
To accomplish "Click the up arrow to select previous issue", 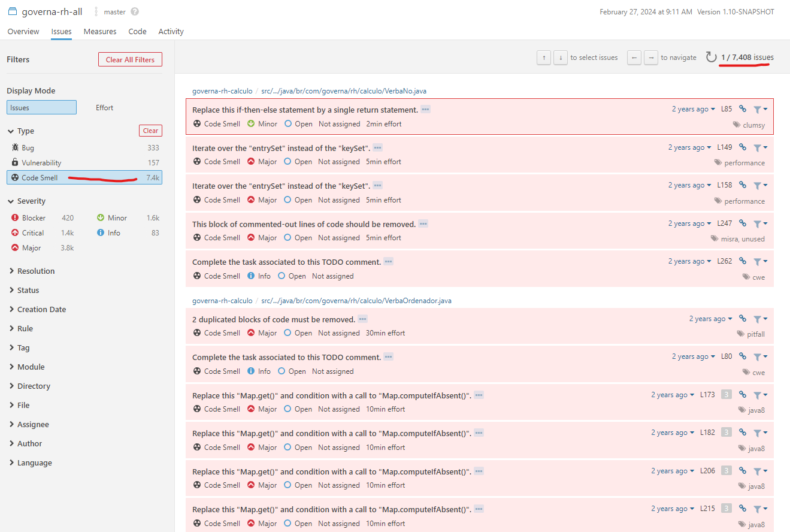I will pos(544,58).
